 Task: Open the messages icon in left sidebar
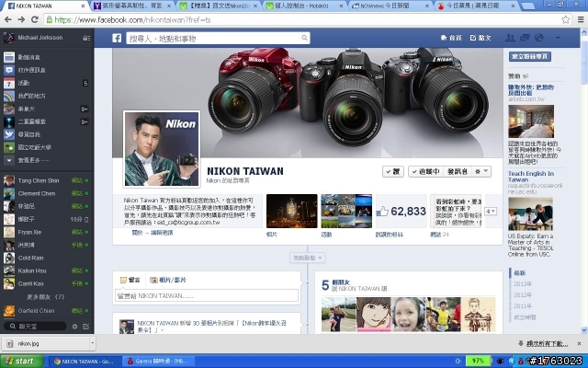(9, 70)
